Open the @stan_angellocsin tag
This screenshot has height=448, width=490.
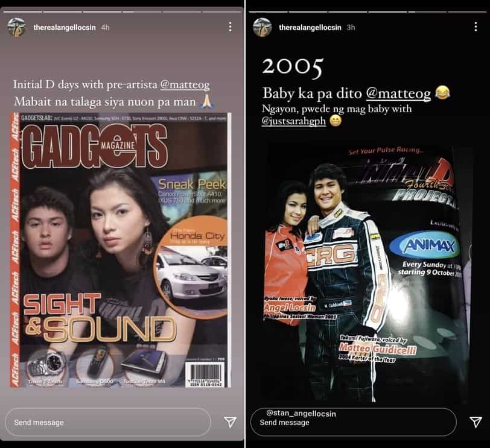[301, 414]
